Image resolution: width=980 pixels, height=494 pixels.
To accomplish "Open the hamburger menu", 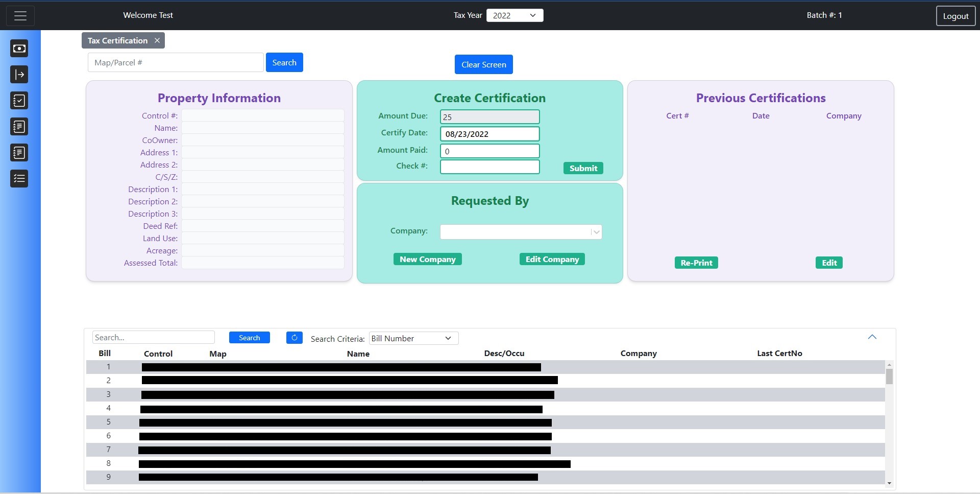I will (x=20, y=16).
